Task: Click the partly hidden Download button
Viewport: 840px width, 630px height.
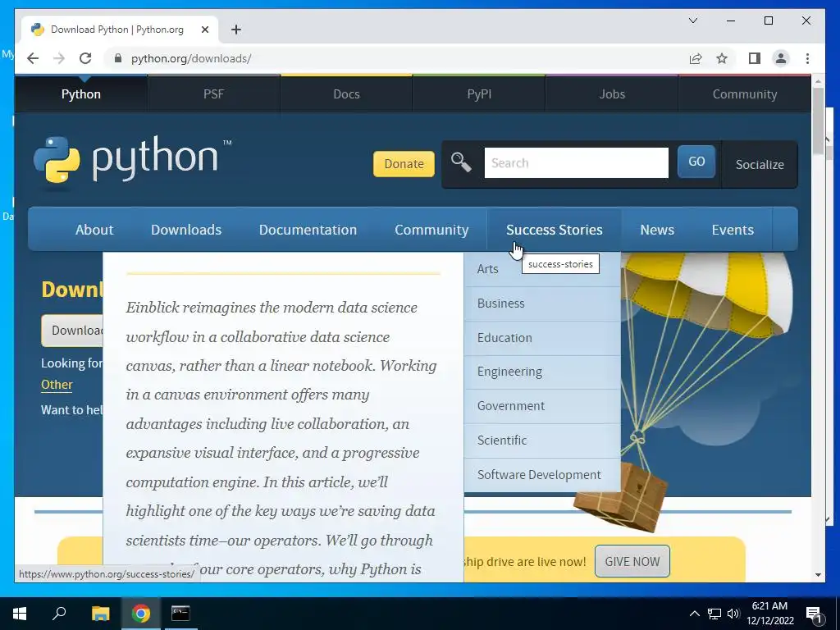Action: [x=72, y=331]
